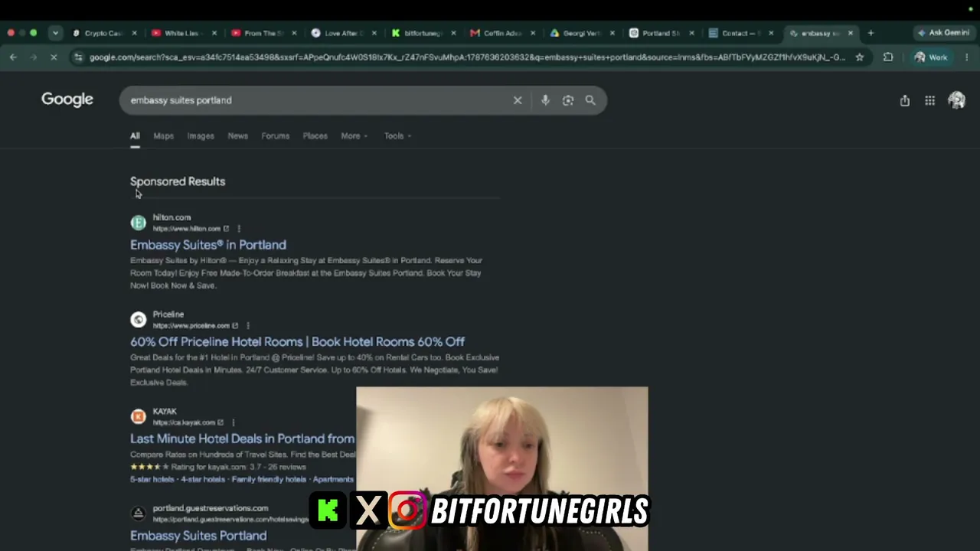980x551 pixels.
Task: Open the Tools dropdown
Action: point(398,136)
